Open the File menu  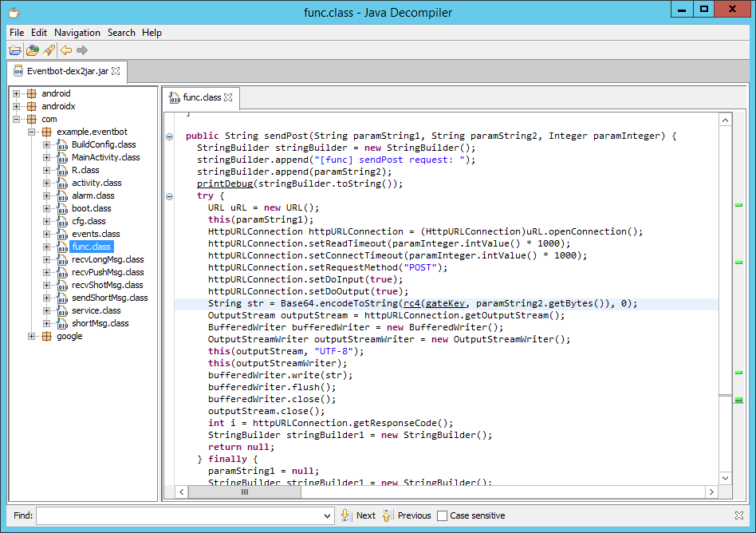point(17,33)
